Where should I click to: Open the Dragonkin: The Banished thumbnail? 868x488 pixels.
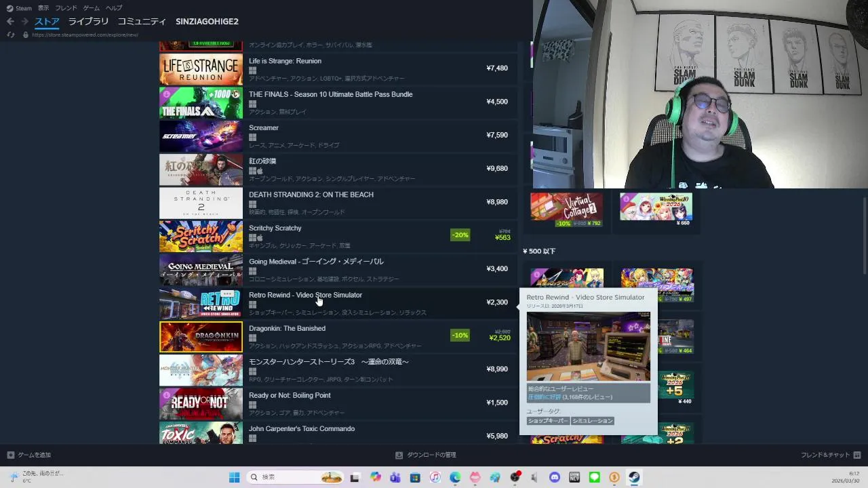(x=201, y=337)
